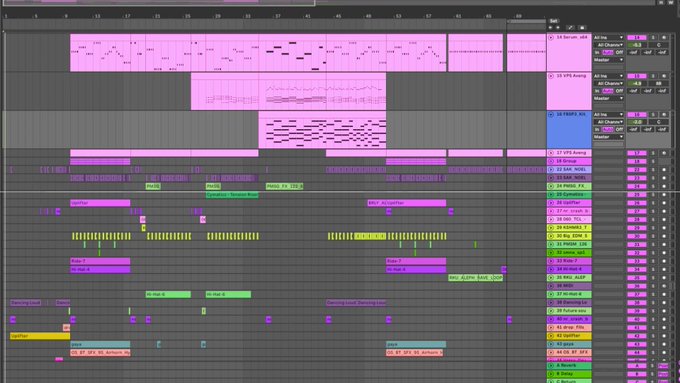Solo track 15 VPS Aveng
This screenshot has height=383, width=680.
653,76
